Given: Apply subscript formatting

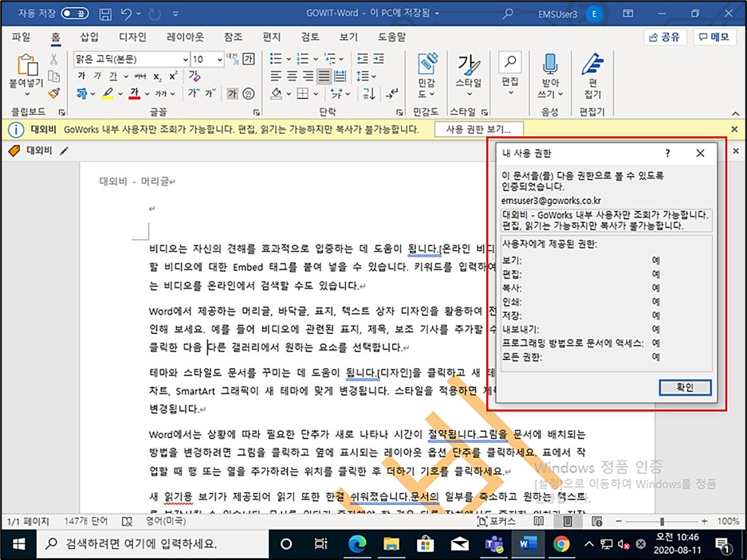Looking at the screenshot, I should click(158, 76).
